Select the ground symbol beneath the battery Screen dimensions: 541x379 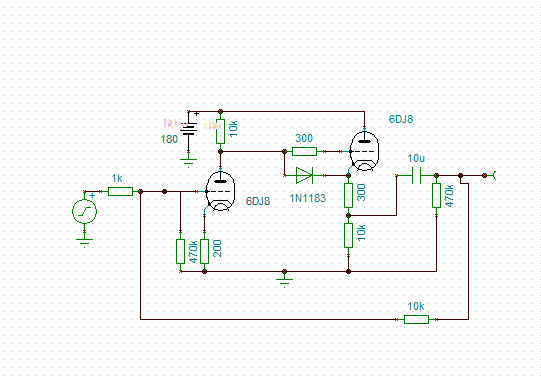(x=188, y=162)
